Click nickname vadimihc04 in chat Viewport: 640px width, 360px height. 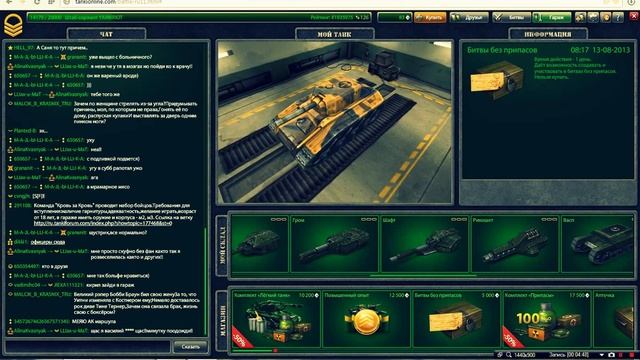tap(27, 285)
